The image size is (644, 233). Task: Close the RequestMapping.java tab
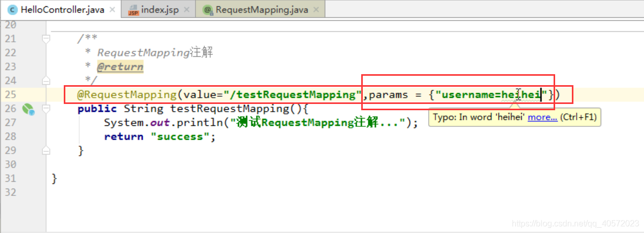315,10
